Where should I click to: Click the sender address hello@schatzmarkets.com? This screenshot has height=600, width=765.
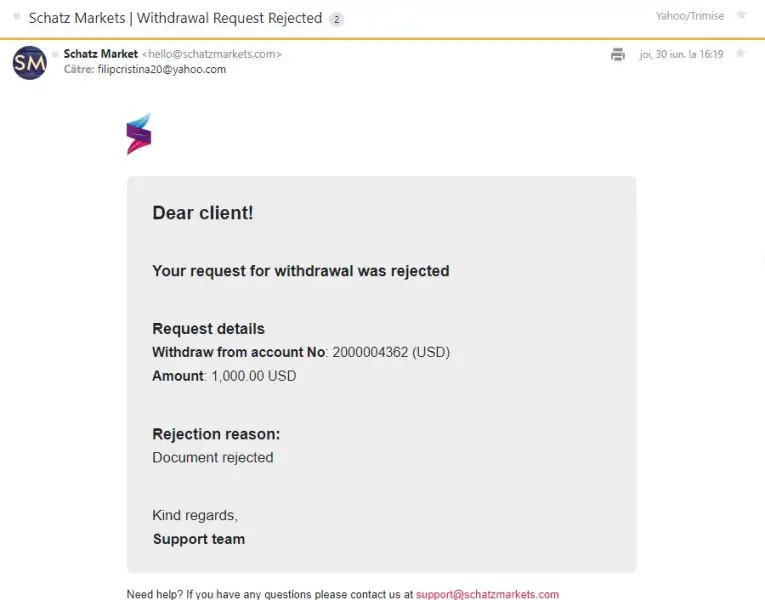[x=212, y=54]
